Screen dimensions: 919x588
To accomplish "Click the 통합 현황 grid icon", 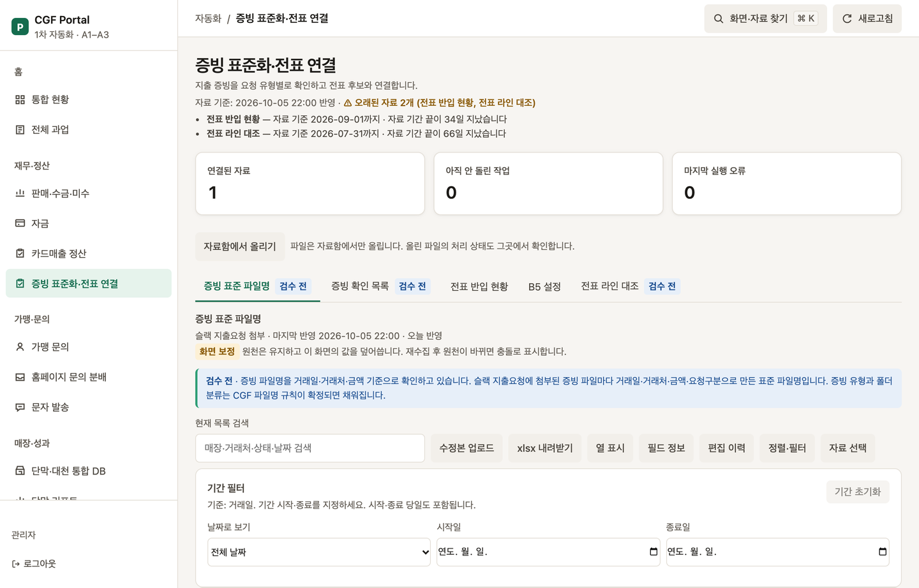I will pos(20,99).
